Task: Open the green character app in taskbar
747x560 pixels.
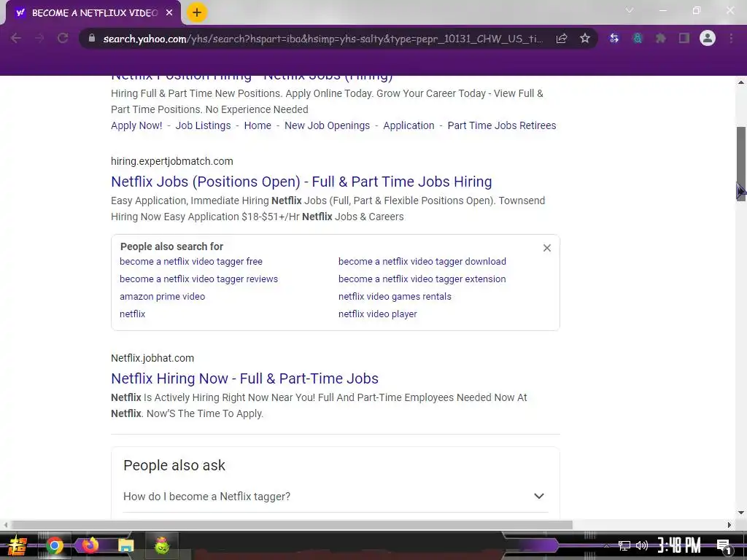Action: (x=163, y=545)
